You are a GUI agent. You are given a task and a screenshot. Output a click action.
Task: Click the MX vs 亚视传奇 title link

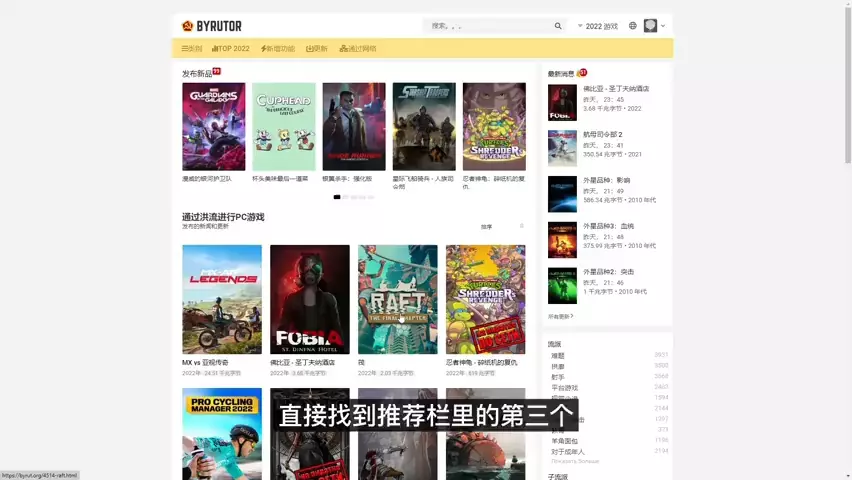pos(205,363)
